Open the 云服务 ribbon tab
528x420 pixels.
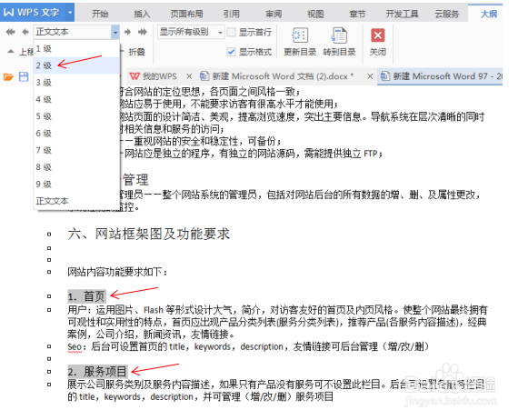coord(447,14)
